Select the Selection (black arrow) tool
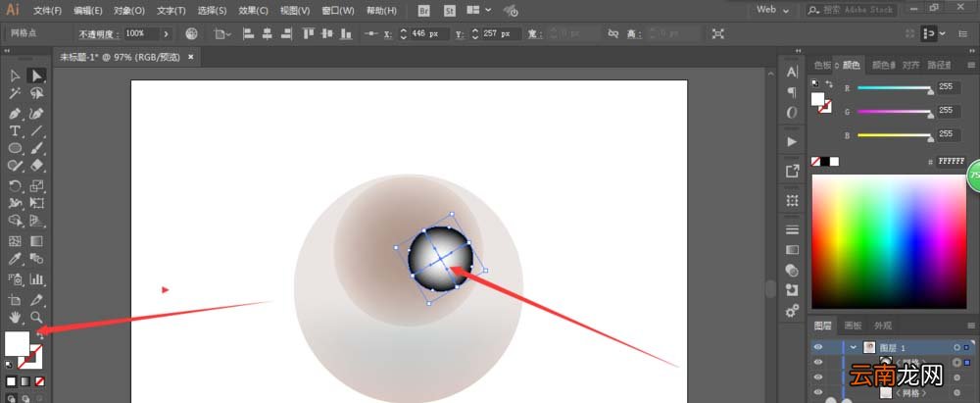Viewport: 980px width, 403px height. (15, 76)
